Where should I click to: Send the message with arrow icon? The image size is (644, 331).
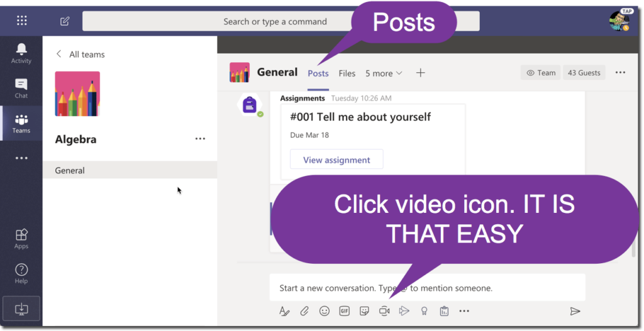tap(575, 312)
